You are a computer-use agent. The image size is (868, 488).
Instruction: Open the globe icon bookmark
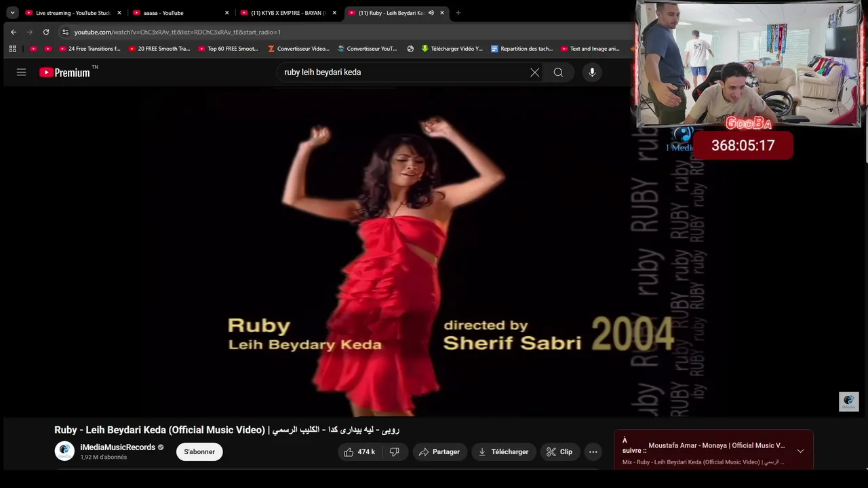click(410, 49)
